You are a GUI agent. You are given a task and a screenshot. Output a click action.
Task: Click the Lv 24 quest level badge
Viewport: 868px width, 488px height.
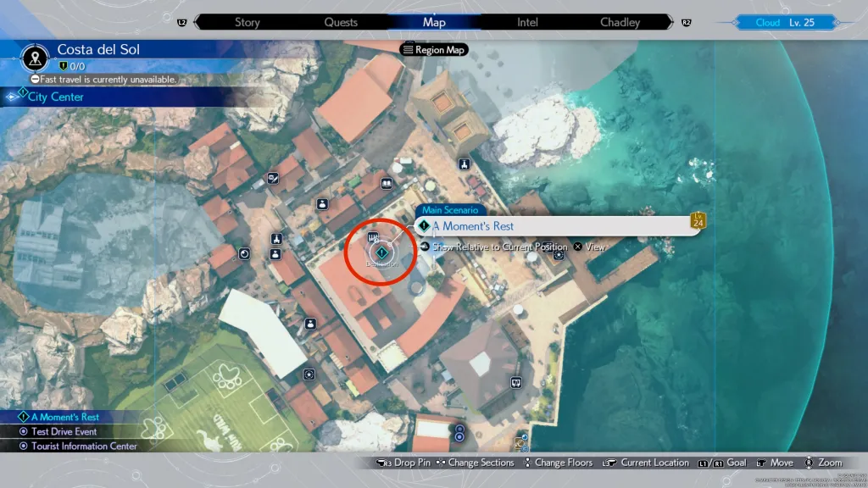(698, 221)
